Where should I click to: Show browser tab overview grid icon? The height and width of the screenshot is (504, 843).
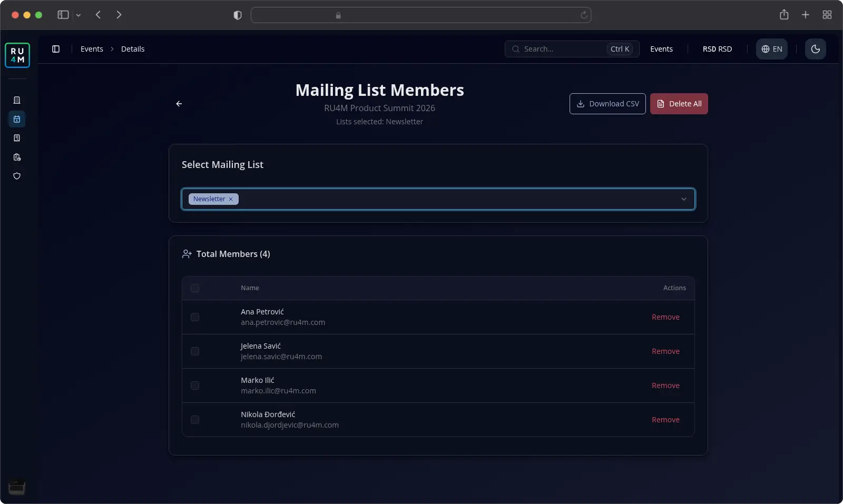tap(827, 15)
